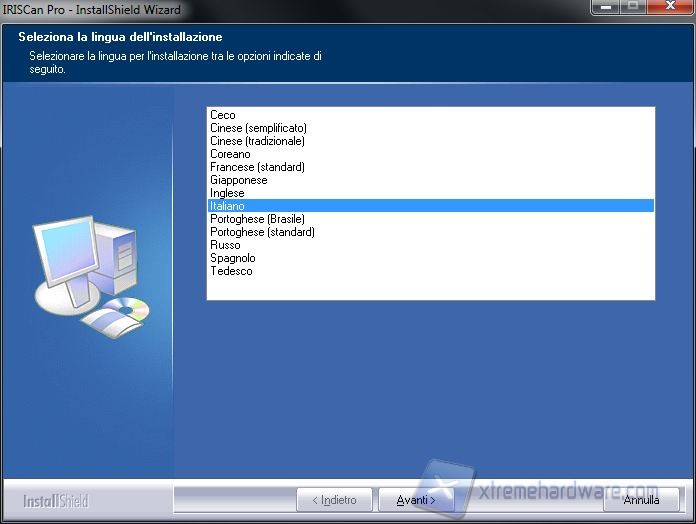Choose Tedesco from the language list
The height and width of the screenshot is (524, 696).
[x=231, y=271]
